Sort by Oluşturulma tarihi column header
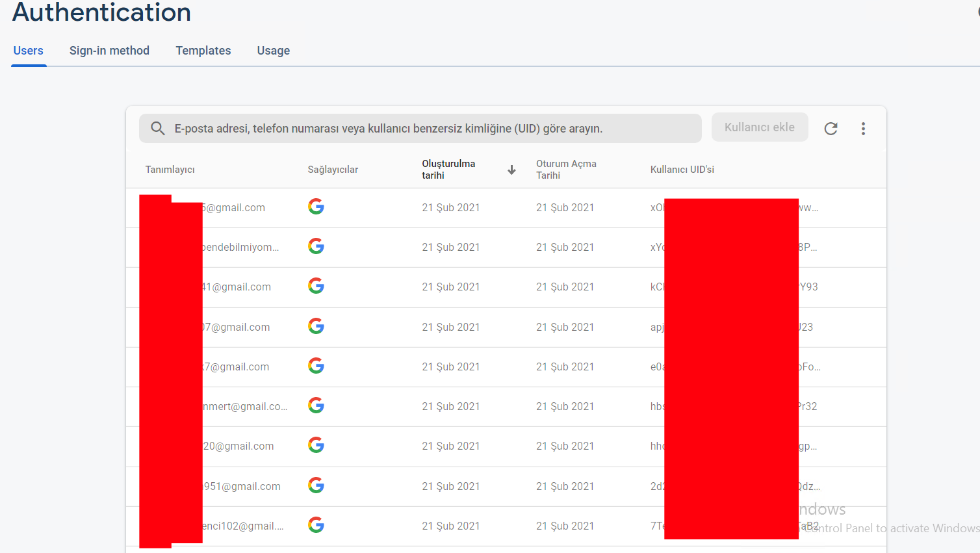Screen dimensions: 980x553 click(x=448, y=170)
